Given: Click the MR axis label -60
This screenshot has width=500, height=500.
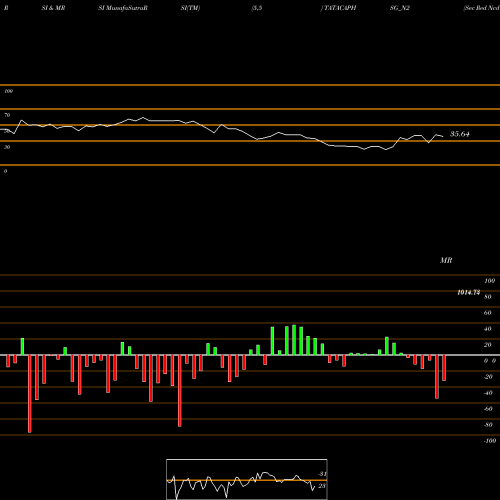Looking at the screenshot, I should coord(488,409).
